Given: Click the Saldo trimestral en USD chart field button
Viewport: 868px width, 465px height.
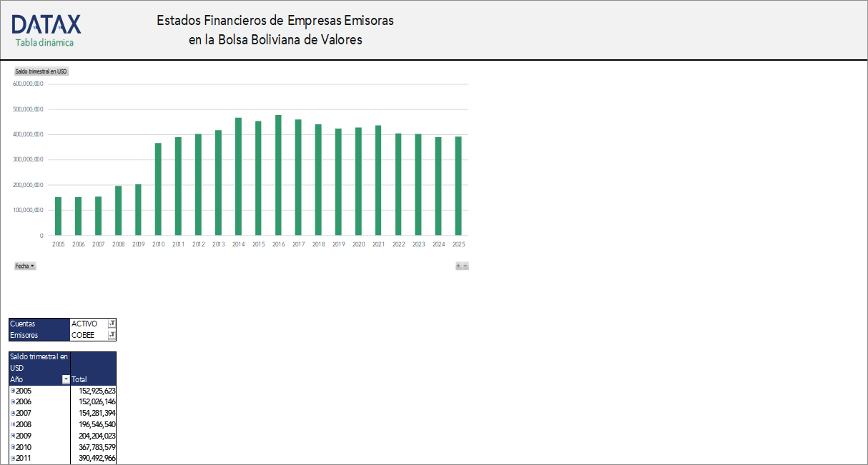Looking at the screenshot, I should [39, 71].
